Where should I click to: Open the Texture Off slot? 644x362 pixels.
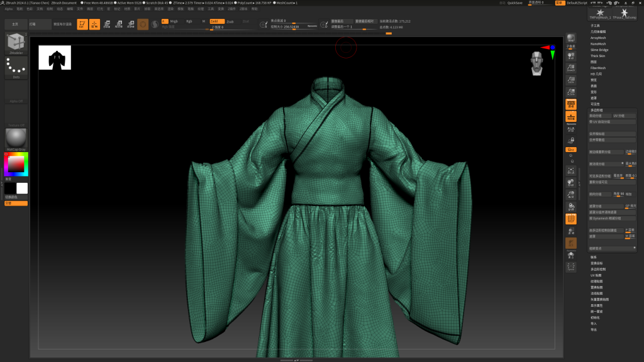click(16, 116)
